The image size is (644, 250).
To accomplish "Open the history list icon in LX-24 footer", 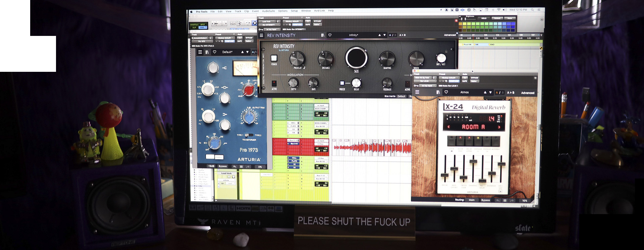I will (505, 200).
